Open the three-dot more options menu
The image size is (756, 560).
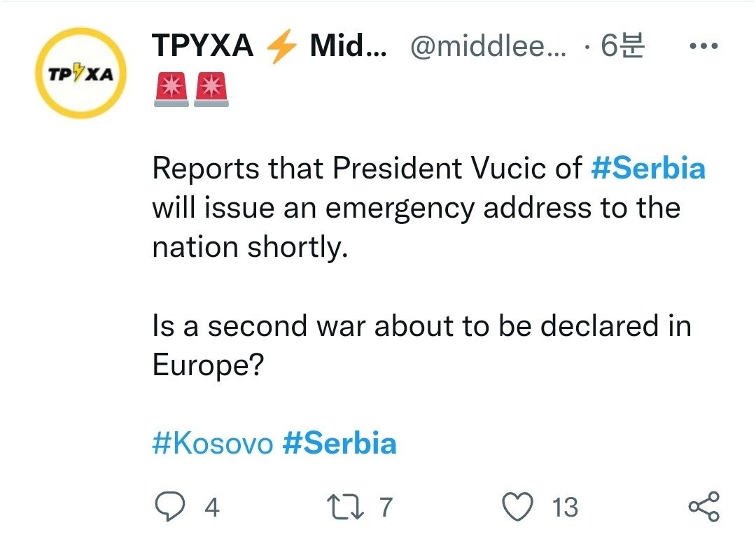tap(703, 46)
